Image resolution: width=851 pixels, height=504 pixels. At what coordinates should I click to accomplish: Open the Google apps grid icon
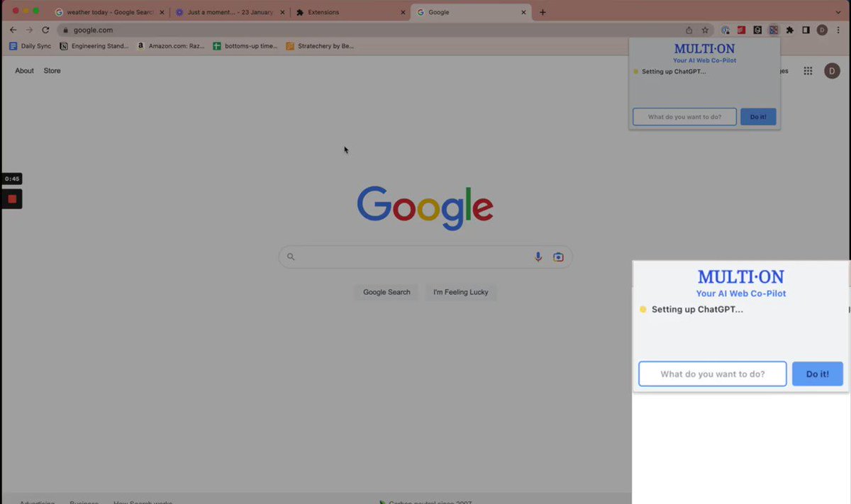point(808,71)
